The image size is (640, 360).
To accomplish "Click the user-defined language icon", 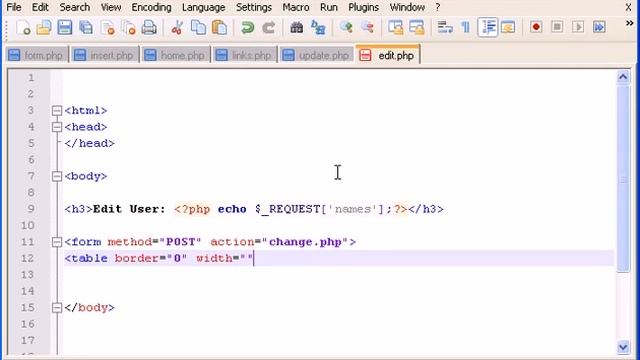I will [x=508, y=28].
